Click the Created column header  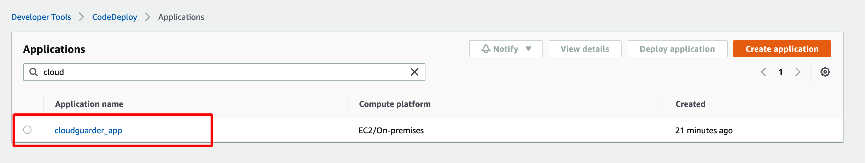(x=690, y=104)
